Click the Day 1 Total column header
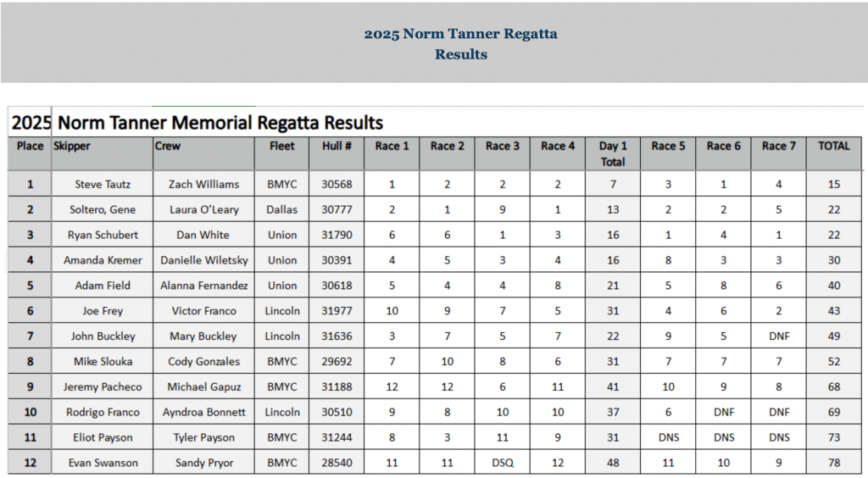 613,153
